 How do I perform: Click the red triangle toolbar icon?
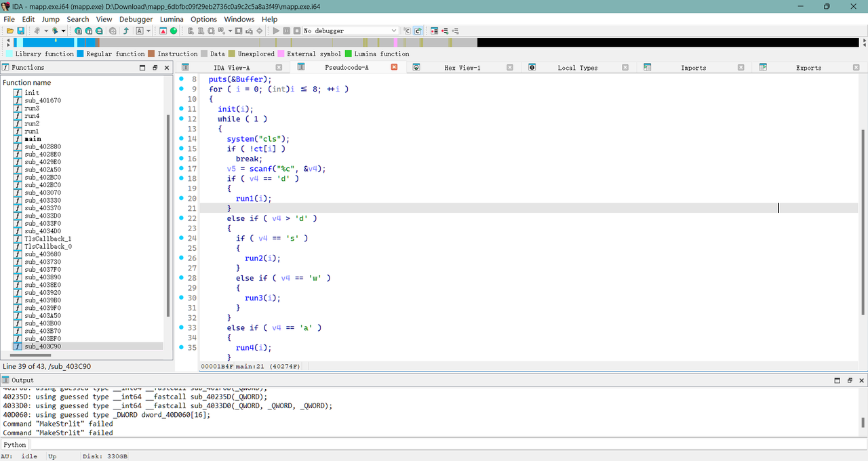pos(163,31)
